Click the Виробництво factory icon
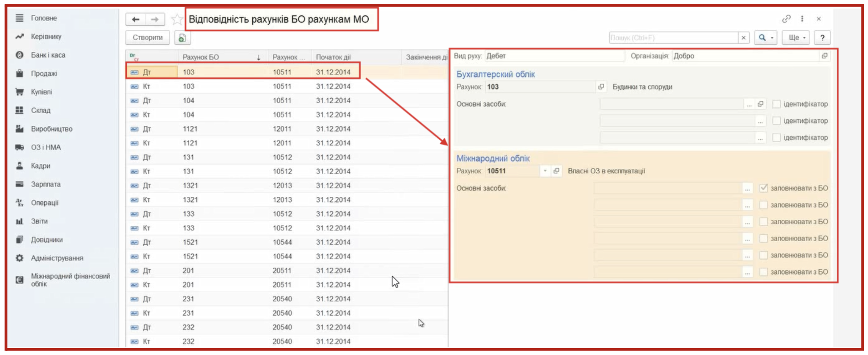The width and height of the screenshot is (868, 355). [19, 129]
